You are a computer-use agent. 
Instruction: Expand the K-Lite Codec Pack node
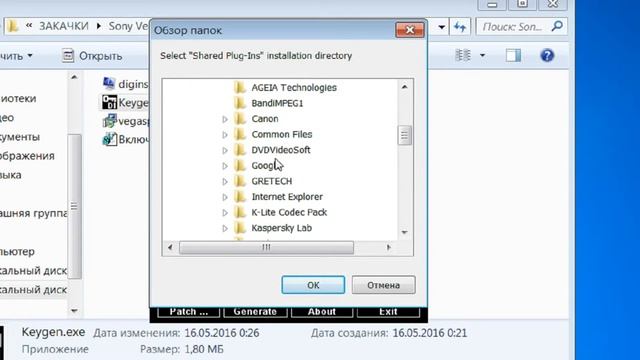tap(225, 213)
